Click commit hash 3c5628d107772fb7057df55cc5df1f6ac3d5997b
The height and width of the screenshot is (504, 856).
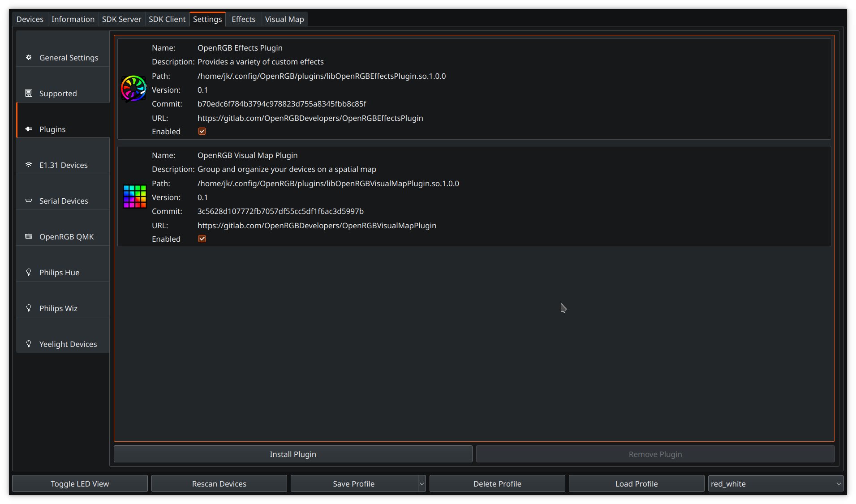280,211
